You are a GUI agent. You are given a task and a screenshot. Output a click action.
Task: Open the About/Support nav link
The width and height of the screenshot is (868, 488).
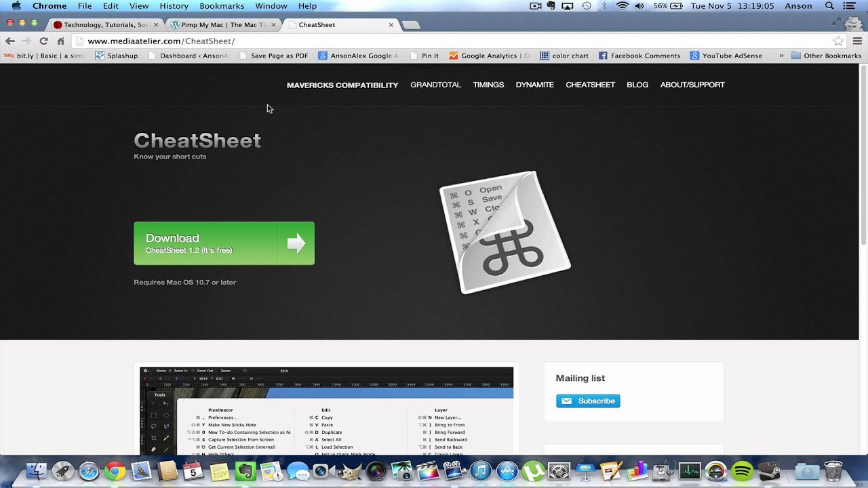[x=692, y=85]
